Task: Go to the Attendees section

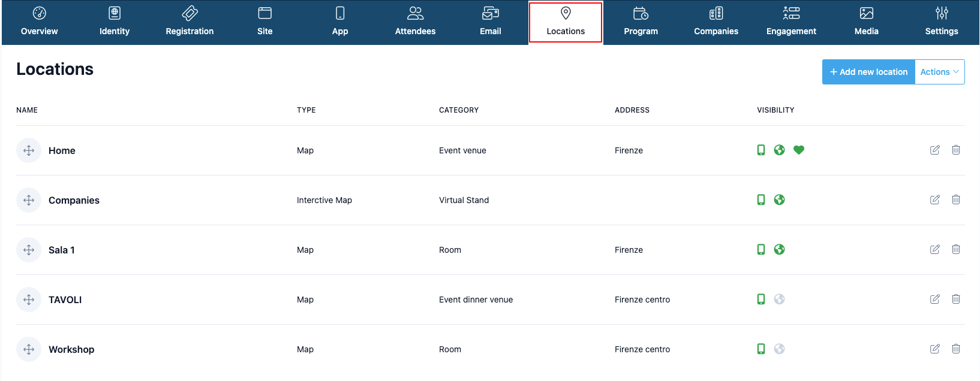Action: (x=415, y=22)
